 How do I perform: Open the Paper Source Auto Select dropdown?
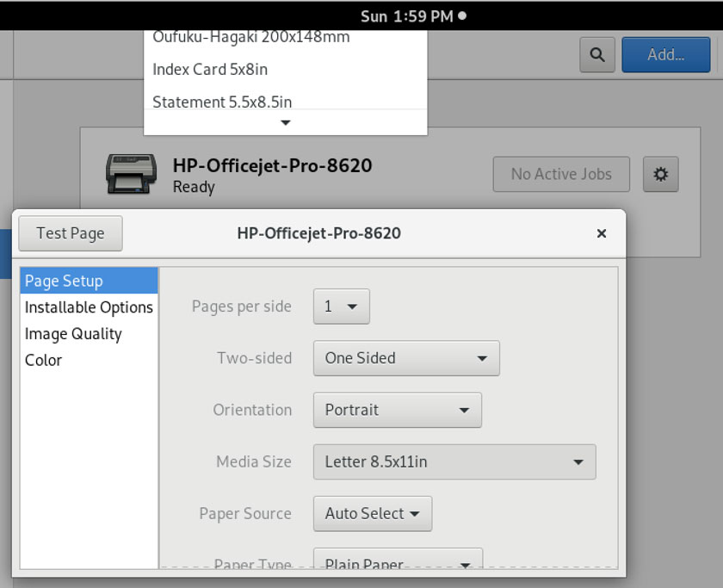click(373, 514)
